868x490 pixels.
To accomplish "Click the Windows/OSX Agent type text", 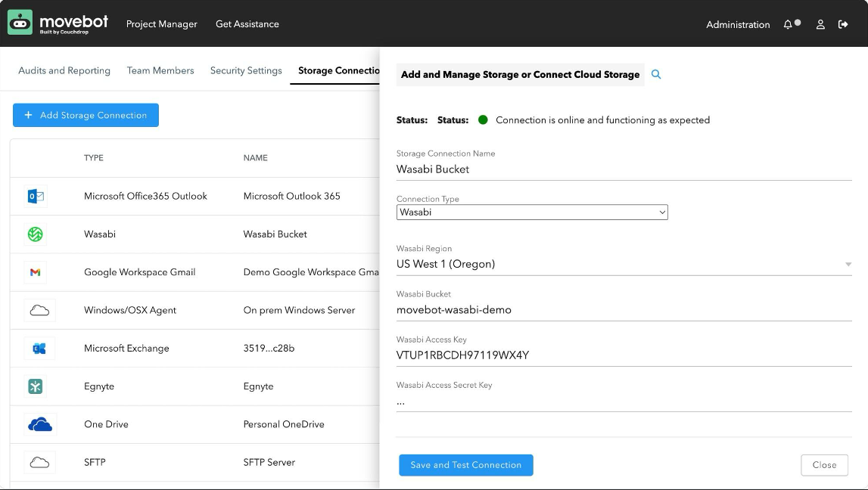I will coord(130,310).
